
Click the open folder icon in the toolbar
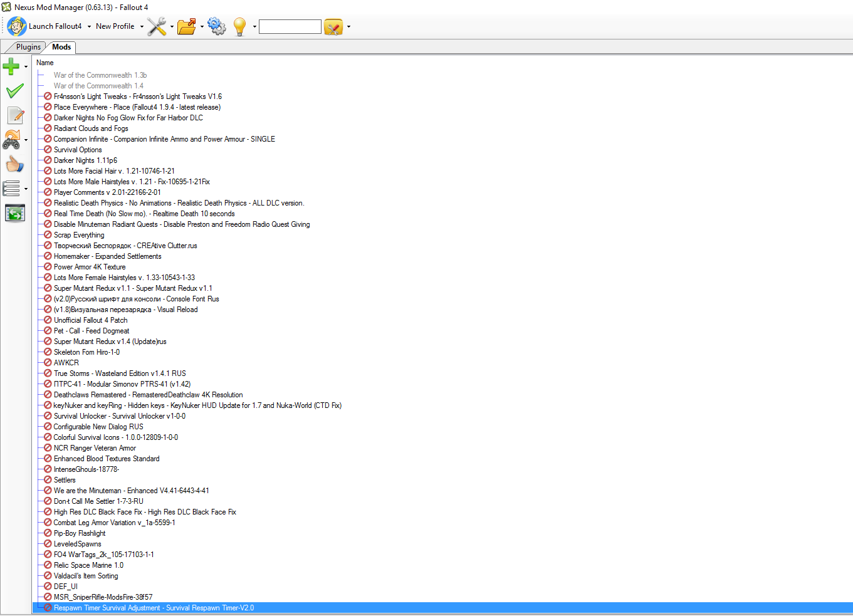pos(186,26)
